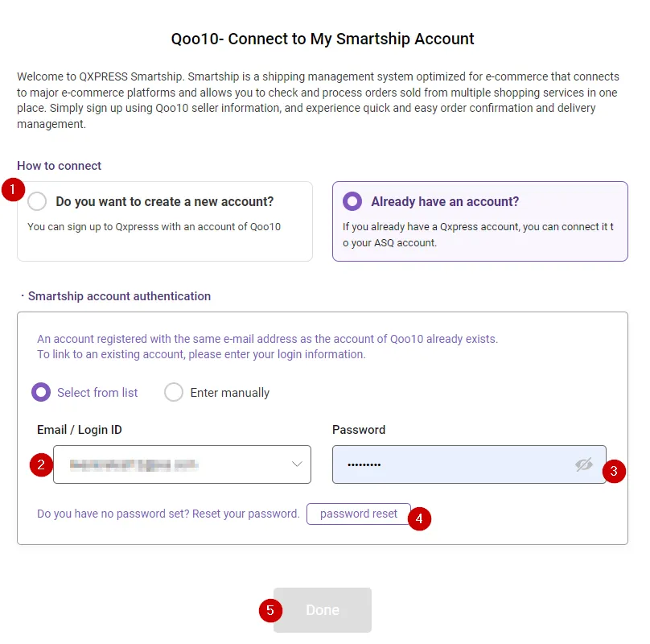Select the create new account radio button
This screenshot has height=644, width=650.
pos(37,201)
